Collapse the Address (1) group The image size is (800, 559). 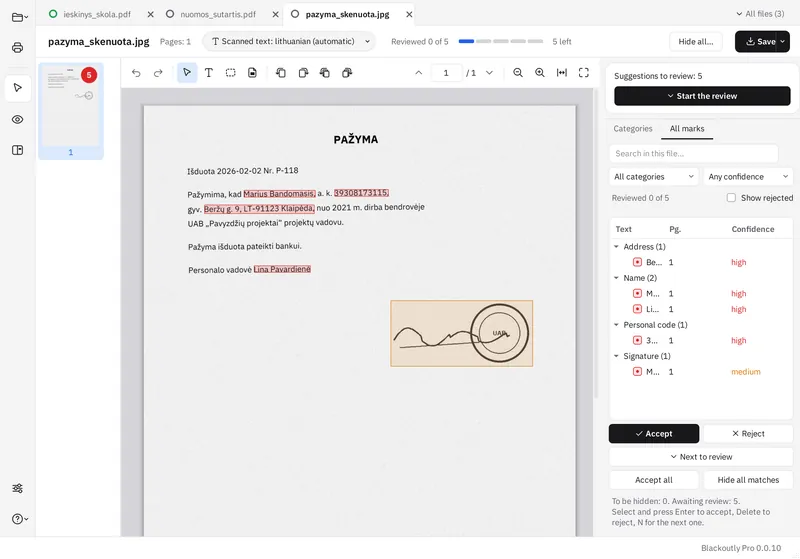pos(616,247)
